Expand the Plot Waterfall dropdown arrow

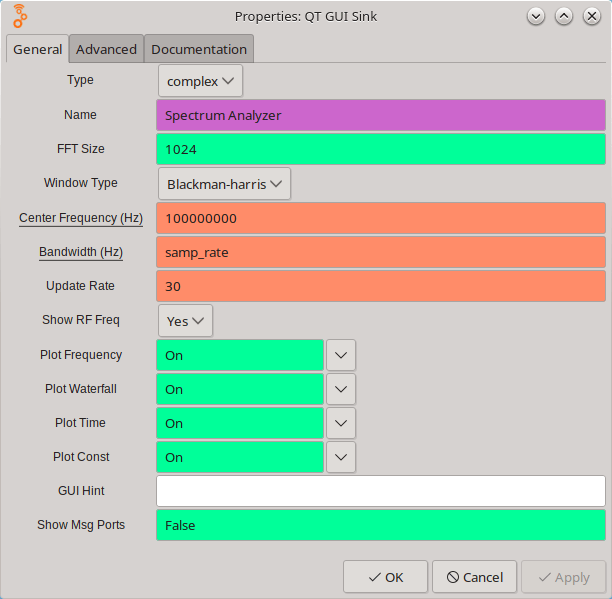341,389
